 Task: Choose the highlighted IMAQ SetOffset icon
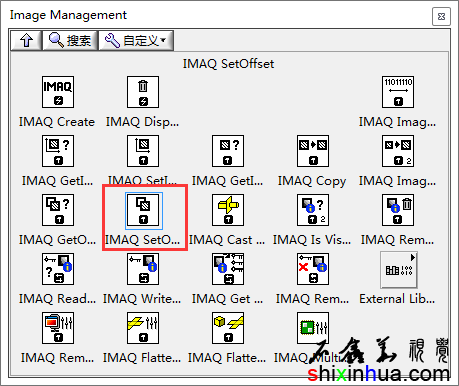coord(144,210)
